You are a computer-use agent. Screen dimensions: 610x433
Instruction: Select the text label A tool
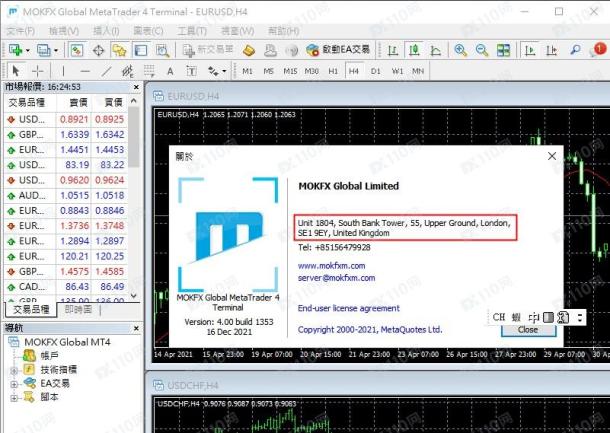170,71
